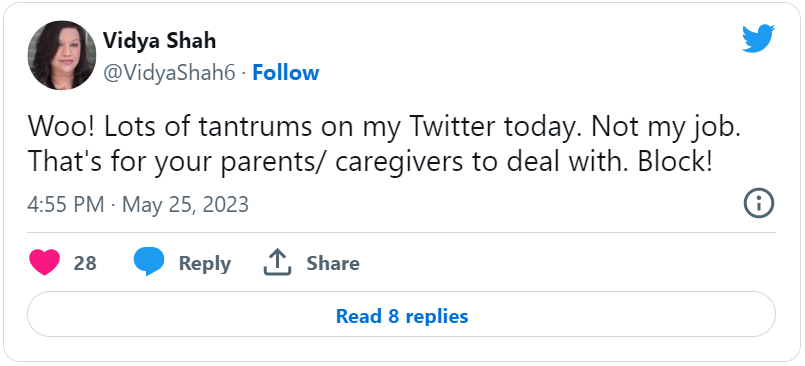Open the tweet info circle icon
The image size is (805, 366).
(x=758, y=204)
